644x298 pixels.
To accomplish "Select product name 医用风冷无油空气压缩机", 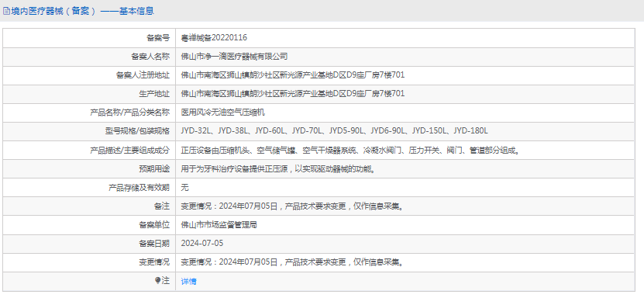I will pos(222,113).
